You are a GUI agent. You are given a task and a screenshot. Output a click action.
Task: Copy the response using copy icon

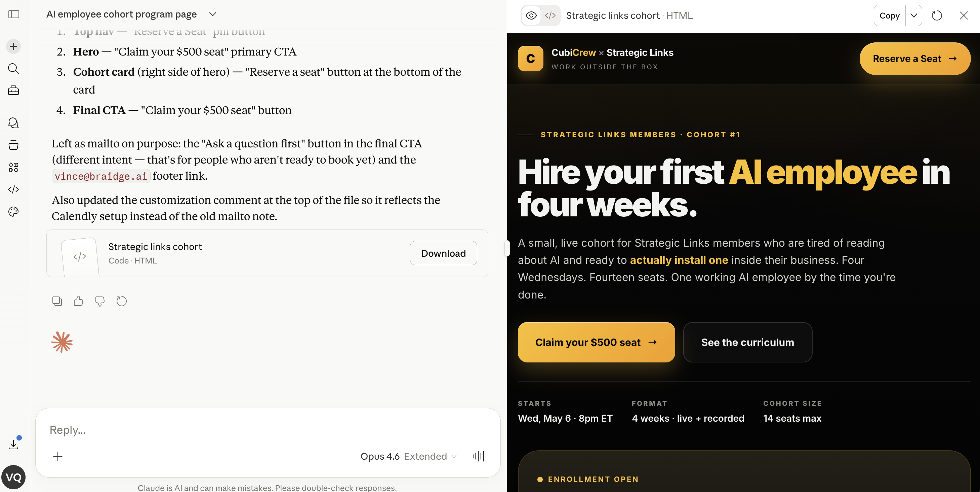57,301
